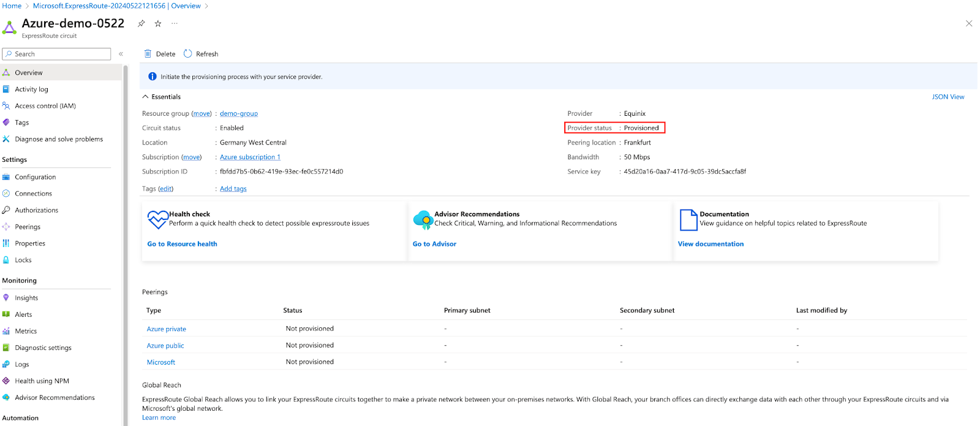
Task: Click the Refresh circular arrow icon
Action: tap(188, 54)
